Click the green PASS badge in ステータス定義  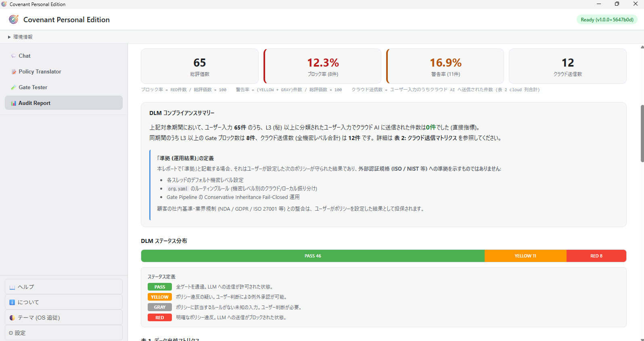[x=160, y=287]
